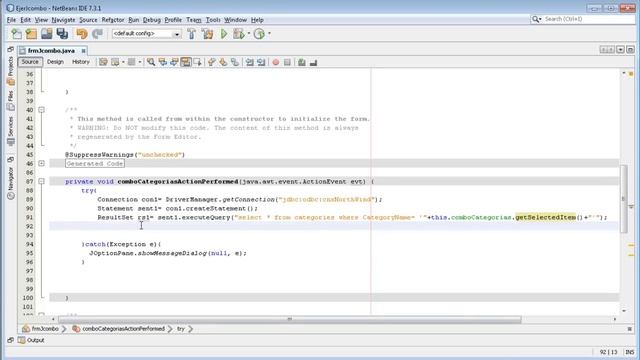Click the Debug Project icon

click(x=238, y=34)
